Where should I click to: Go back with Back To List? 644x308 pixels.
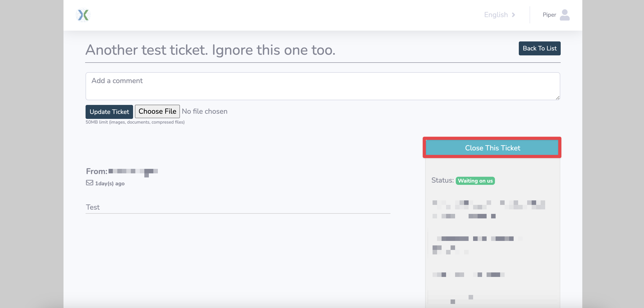[x=539, y=48]
